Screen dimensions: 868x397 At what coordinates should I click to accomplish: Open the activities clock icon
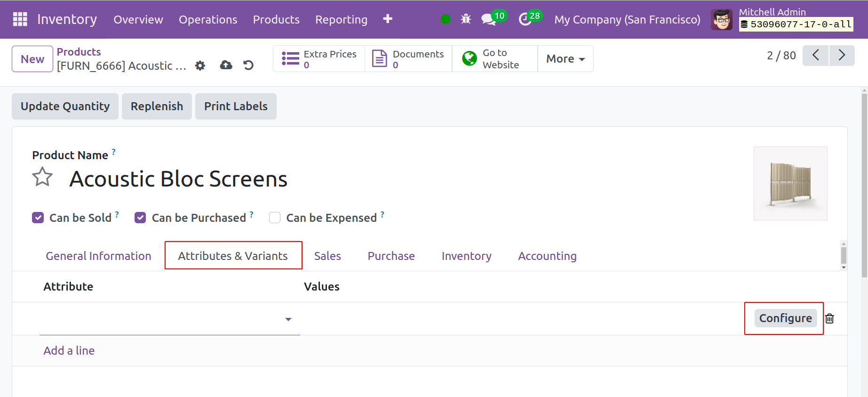(525, 19)
